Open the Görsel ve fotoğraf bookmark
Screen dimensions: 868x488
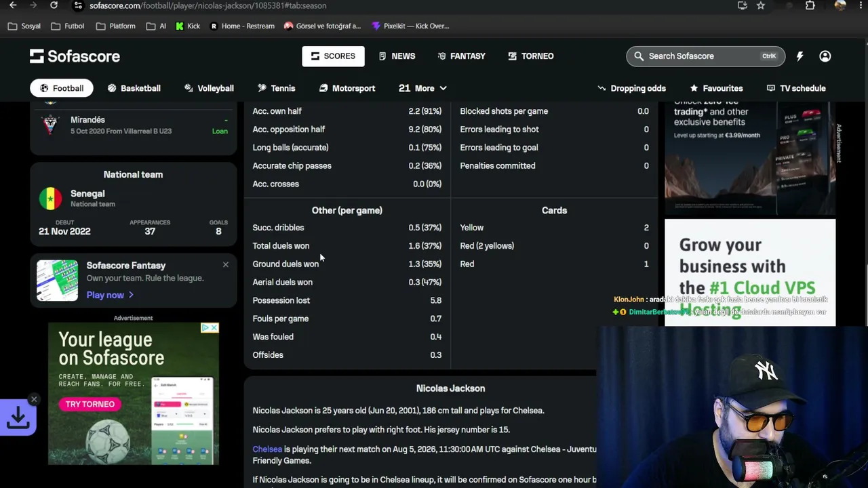point(323,26)
